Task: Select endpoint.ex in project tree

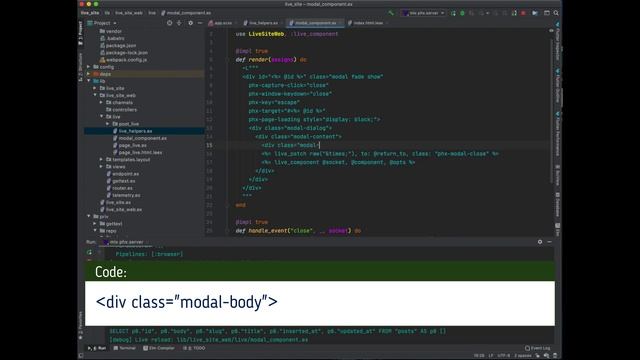Action: tap(125, 174)
